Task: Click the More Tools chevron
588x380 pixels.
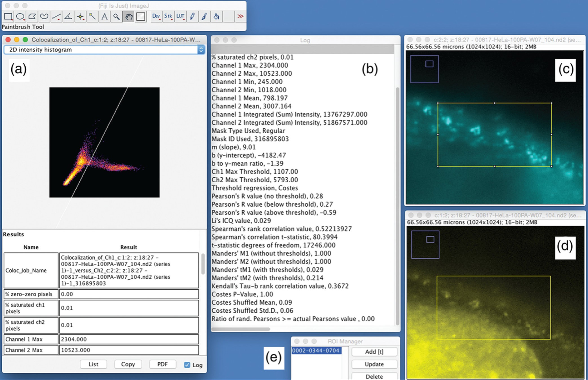Action: 240,17
